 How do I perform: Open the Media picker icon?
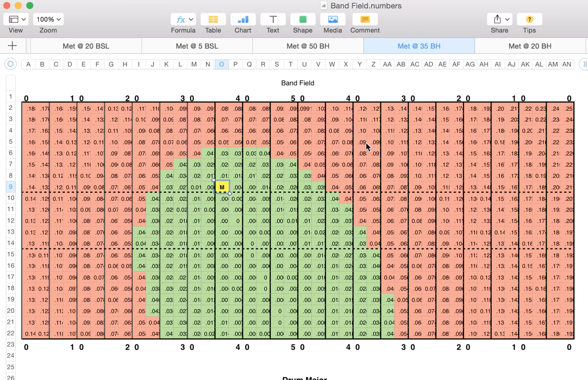[333, 19]
